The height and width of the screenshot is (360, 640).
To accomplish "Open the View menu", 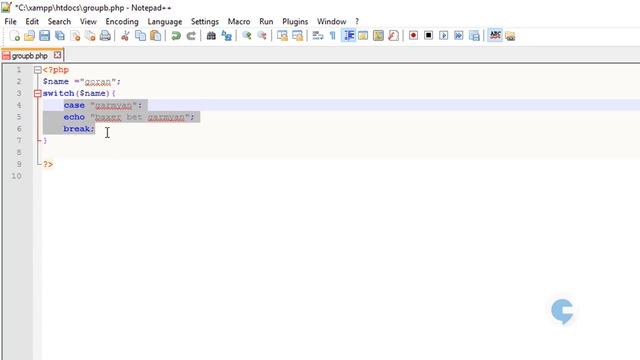I will (88, 22).
